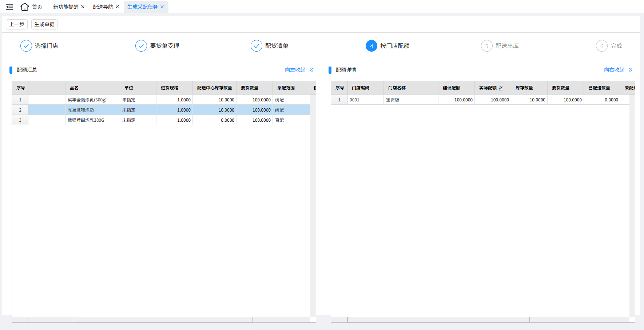Click step 6 完成 circle

click(602, 46)
